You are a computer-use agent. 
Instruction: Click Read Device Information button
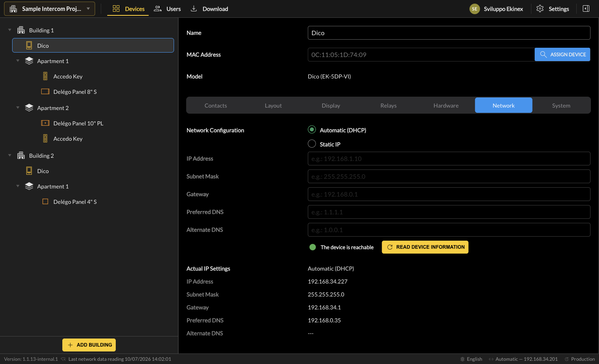pos(425,247)
